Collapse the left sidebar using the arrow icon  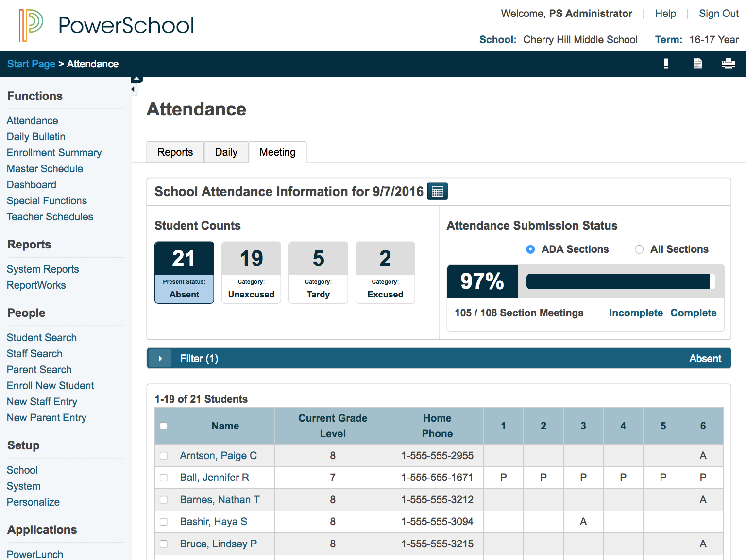pos(133,89)
